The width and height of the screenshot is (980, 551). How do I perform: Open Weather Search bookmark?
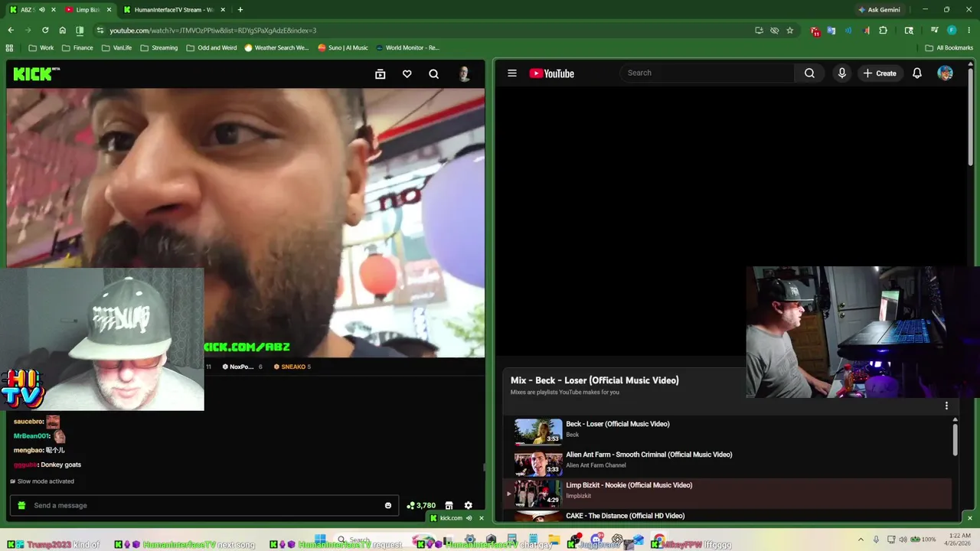pos(276,47)
